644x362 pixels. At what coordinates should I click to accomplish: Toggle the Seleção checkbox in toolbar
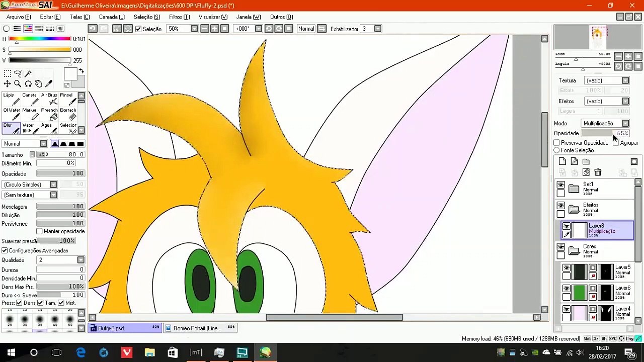click(138, 29)
